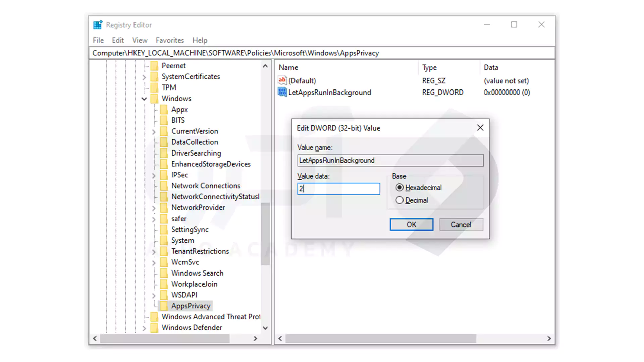
Task: Click the DriverSearching folder icon
Action: click(164, 153)
